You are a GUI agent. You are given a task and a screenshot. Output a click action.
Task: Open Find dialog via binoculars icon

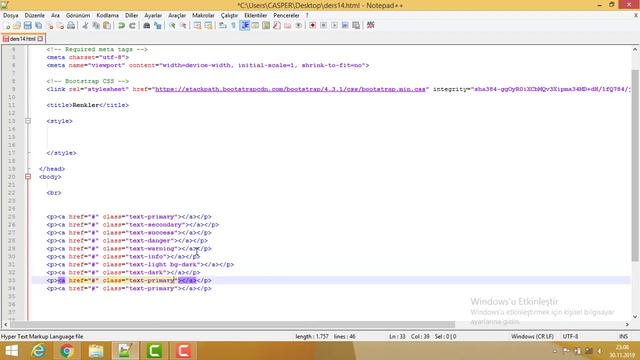147,25
